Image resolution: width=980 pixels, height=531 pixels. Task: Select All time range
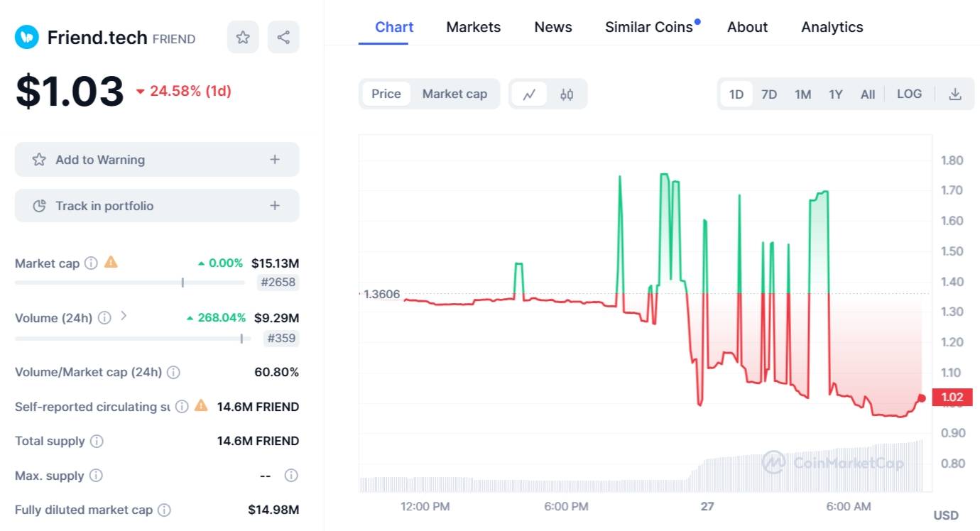[x=868, y=94]
